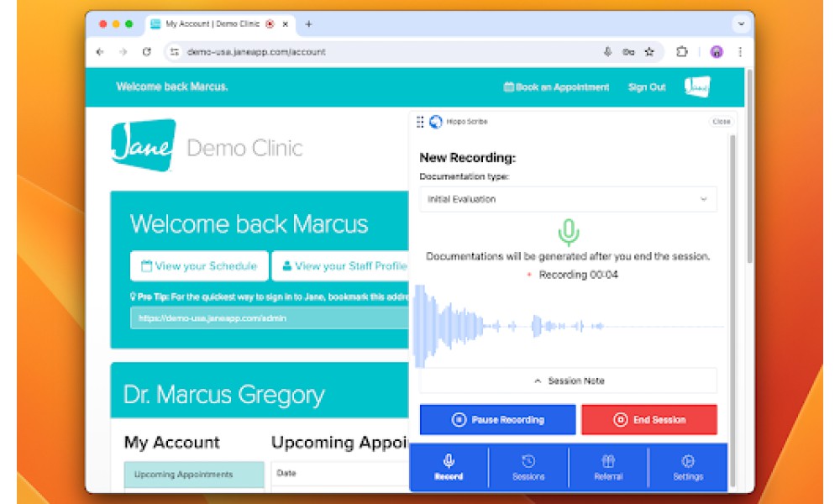Open the Record tab in Scribe panel
This screenshot has height=504, width=840.
tap(449, 467)
